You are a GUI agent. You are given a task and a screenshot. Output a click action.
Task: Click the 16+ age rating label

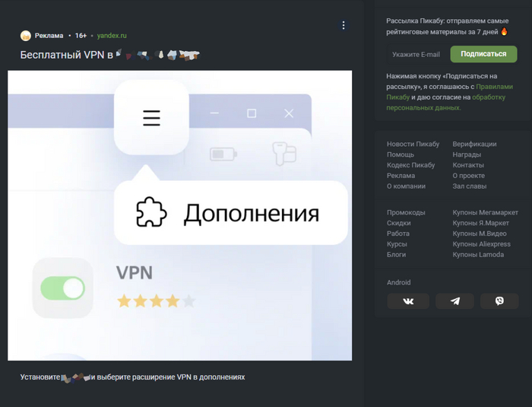[x=81, y=36]
